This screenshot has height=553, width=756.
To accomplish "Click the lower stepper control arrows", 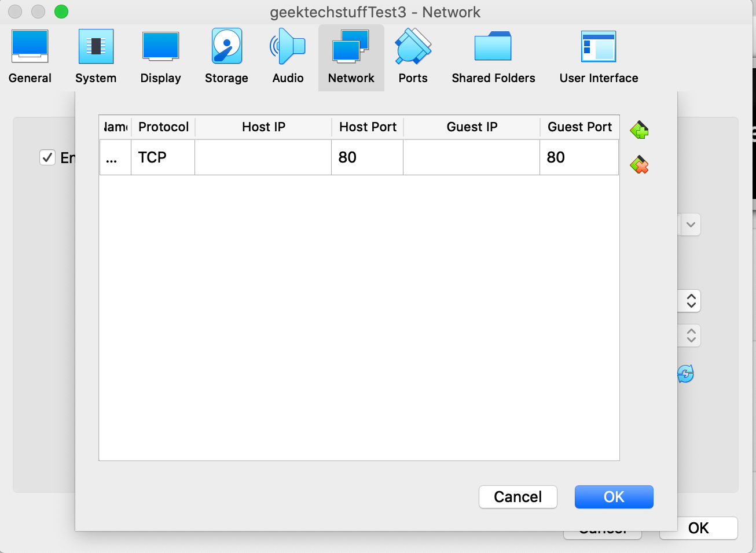I will pos(691,336).
